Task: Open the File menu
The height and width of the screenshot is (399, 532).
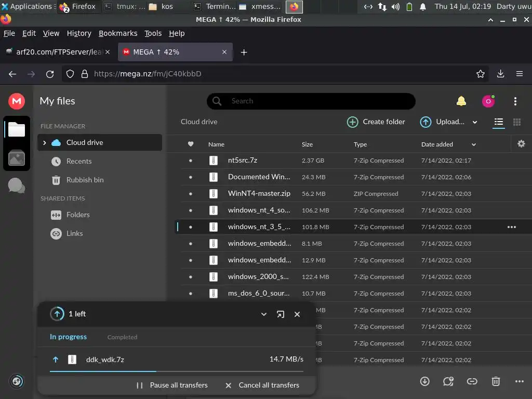Action: tap(9, 33)
